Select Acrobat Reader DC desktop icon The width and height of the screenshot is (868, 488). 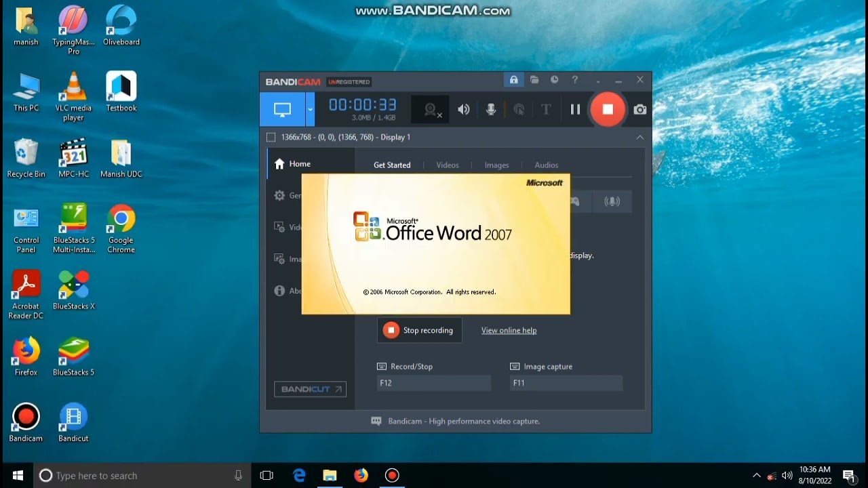coord(26,294)
